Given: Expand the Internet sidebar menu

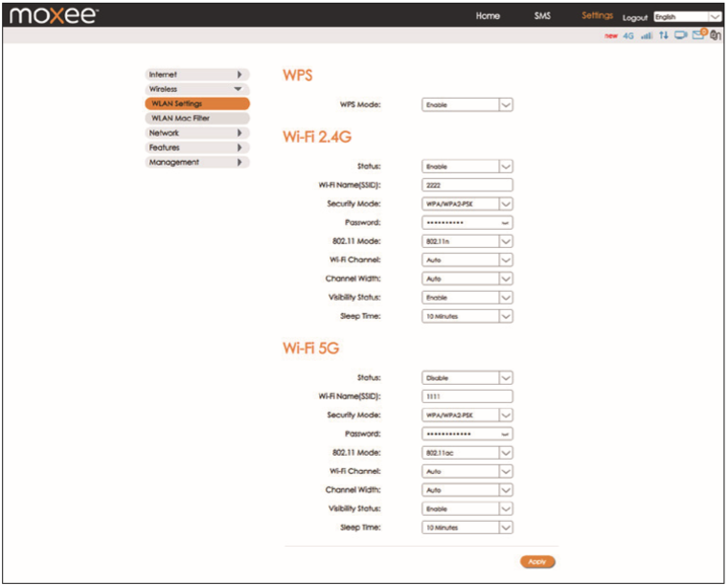Looking at the screenshot, I should click(x=197, y=75).
